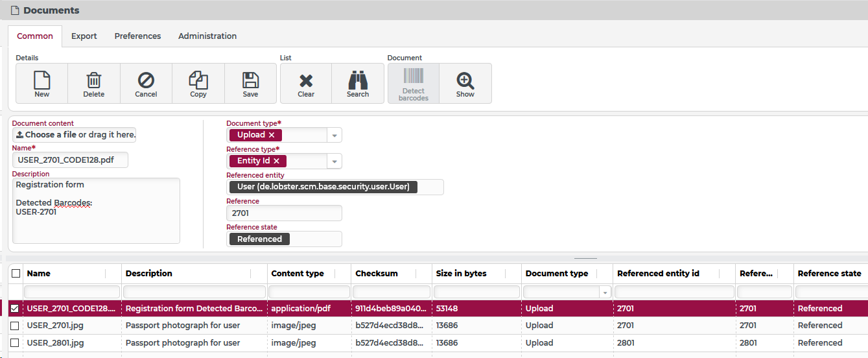Click the Reference field containing 2701
868x358 pixels.
[284, 213]
